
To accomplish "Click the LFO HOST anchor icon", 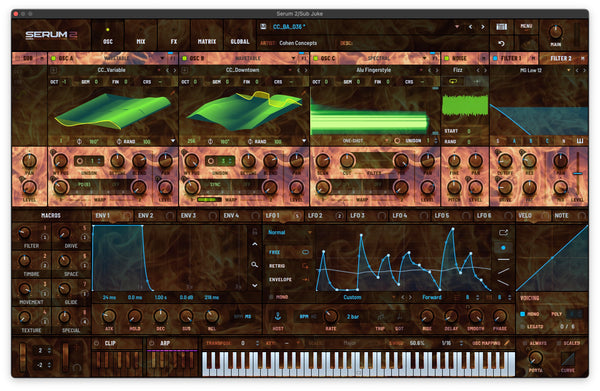I will click(x=278, y=316).
